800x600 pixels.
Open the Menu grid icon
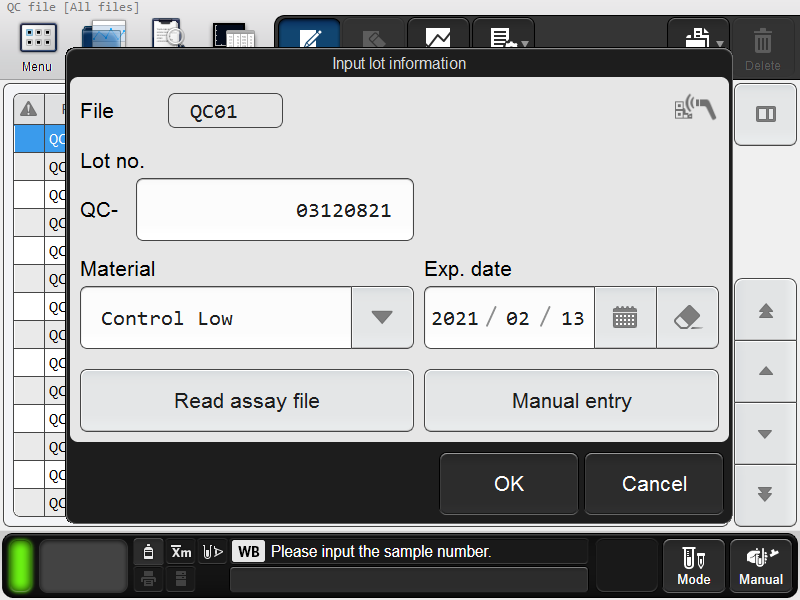38,38
